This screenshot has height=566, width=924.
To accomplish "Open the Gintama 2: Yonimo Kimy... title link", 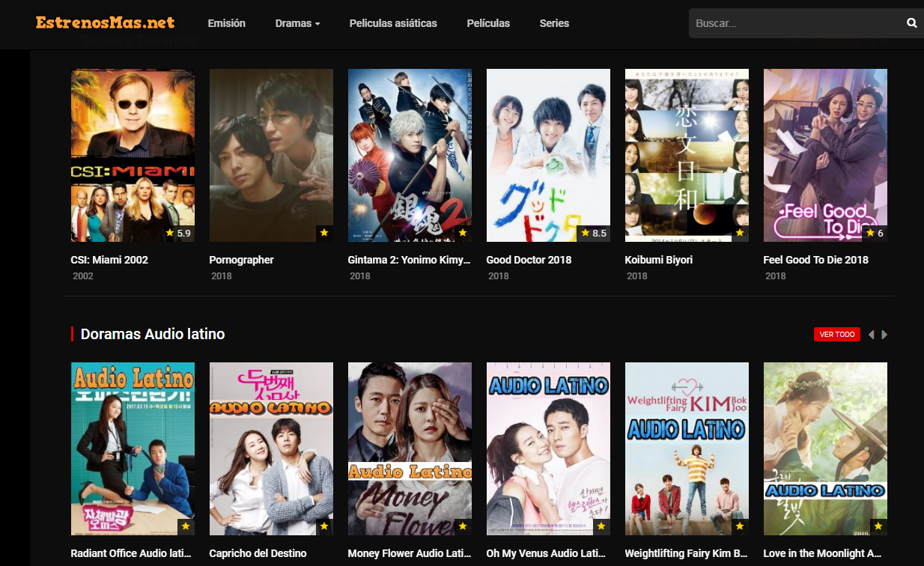I will pos(410,260).
